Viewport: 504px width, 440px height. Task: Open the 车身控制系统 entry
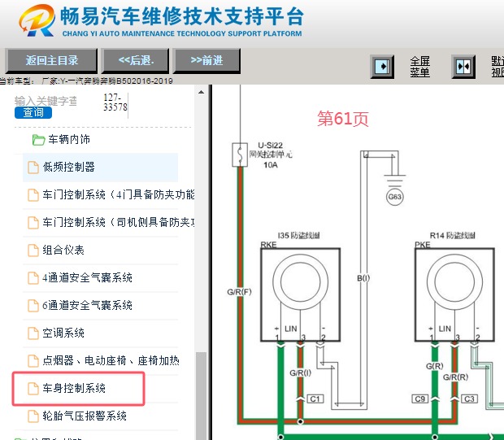[x=74, y=389]
